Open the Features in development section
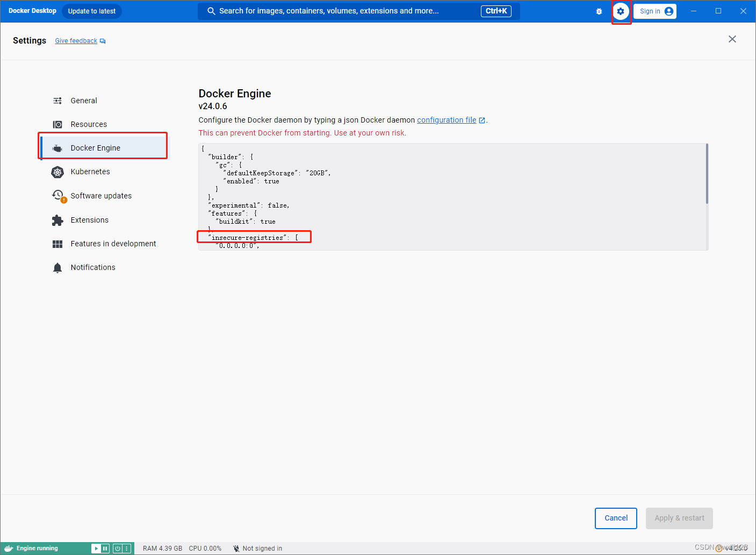Image resolution: width=756 pixels, height=555 pixels. point(105,244)
